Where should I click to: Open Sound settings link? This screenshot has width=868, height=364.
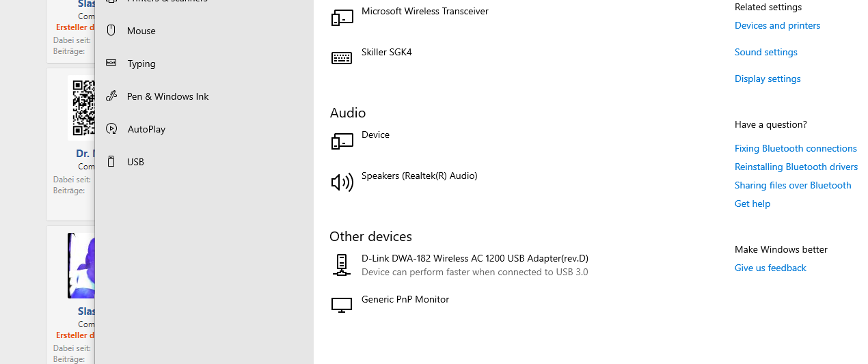tap(765, 52)
